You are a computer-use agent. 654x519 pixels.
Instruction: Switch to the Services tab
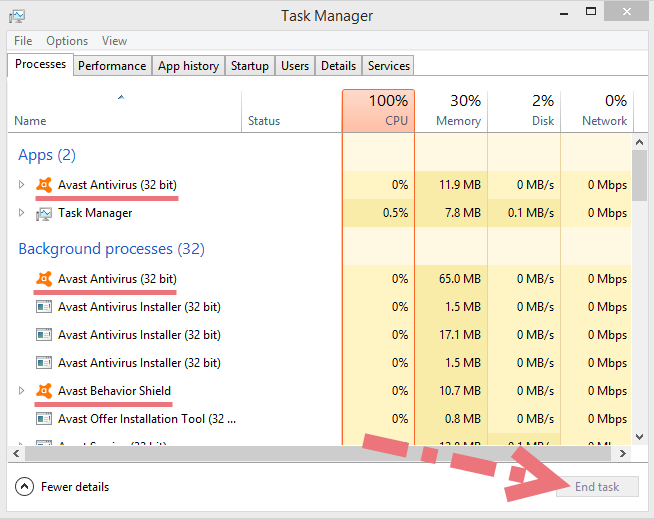[x=389, y=66]
